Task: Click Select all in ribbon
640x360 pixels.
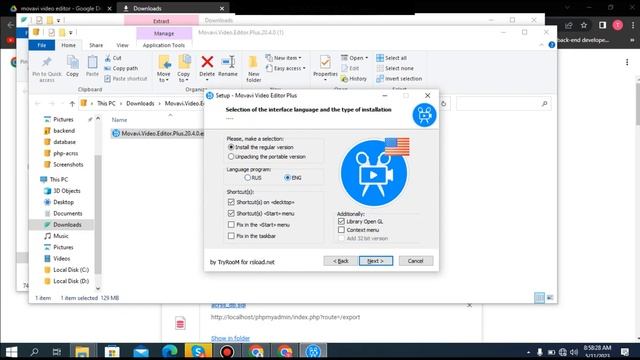Action: tap(391, 58)
